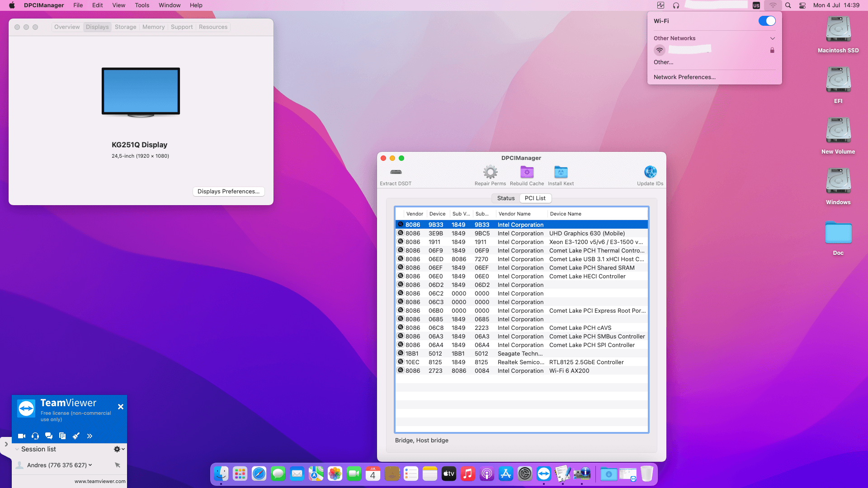Sort by the Vendor column header
The width and height of the screenshot is (868, 488).
[415, 214]
